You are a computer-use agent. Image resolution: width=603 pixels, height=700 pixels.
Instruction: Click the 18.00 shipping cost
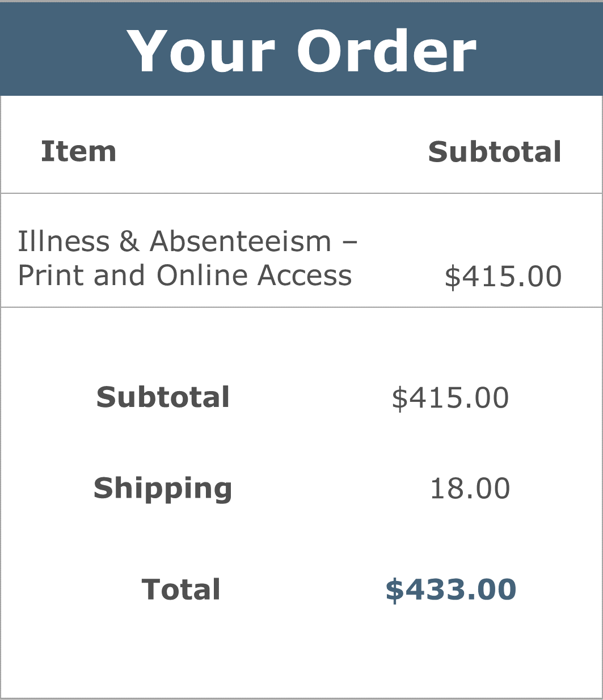470,489
